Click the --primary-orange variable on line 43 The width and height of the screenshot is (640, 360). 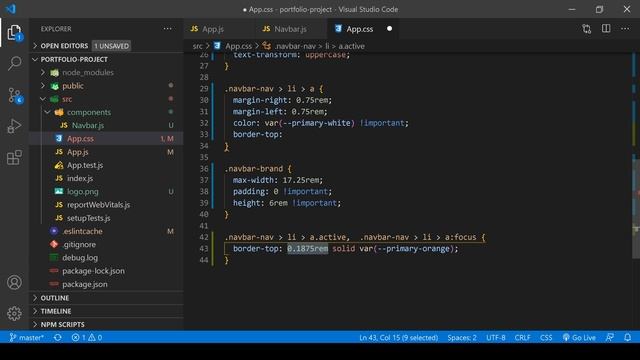pos(412,249)
